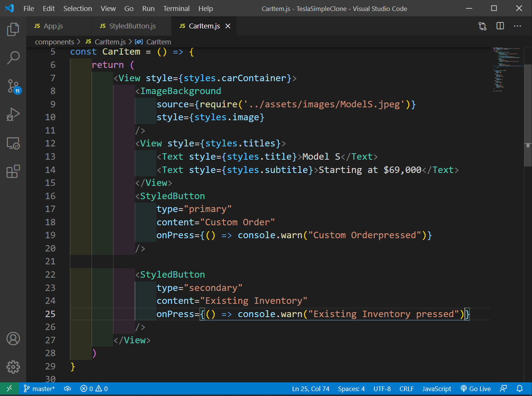The width and height of the screenshot is (532, 396).
Task: Click 'styles.subtitle' on line 14
Action: tap(267, 170)
